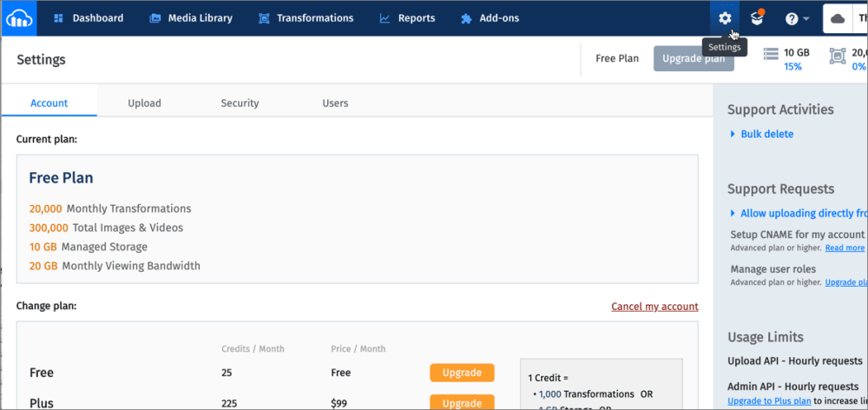Click Upgrade plan link under Manage user roles
Image resolution: width=868 pixels, height=410 pixels.
[x=846, y=282]
